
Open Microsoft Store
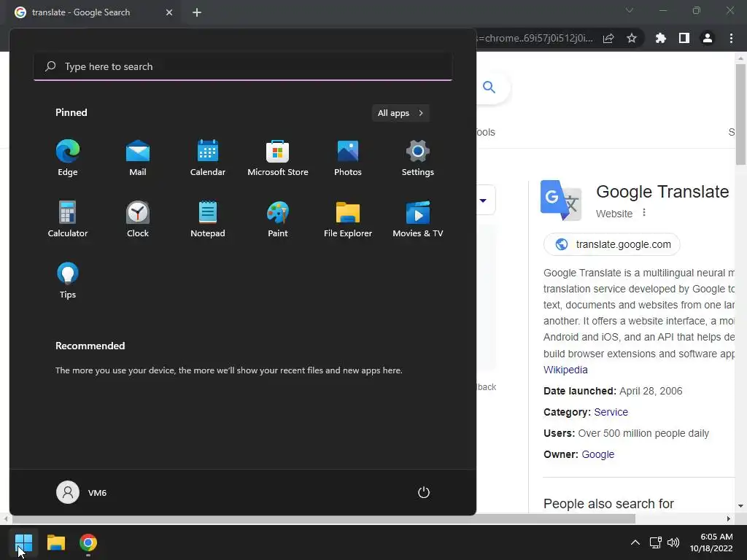tap(278, 158)
